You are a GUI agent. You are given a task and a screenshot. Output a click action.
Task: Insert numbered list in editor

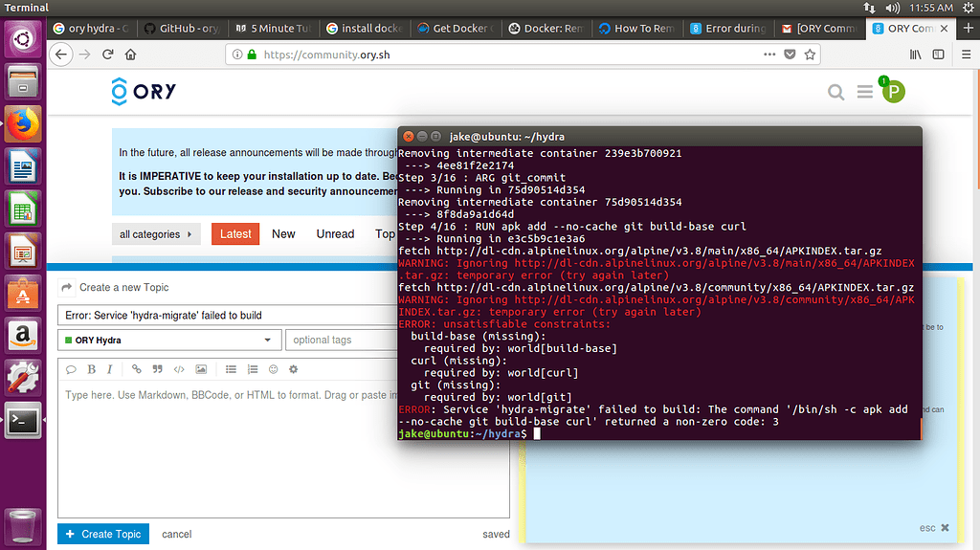[253, 369]
